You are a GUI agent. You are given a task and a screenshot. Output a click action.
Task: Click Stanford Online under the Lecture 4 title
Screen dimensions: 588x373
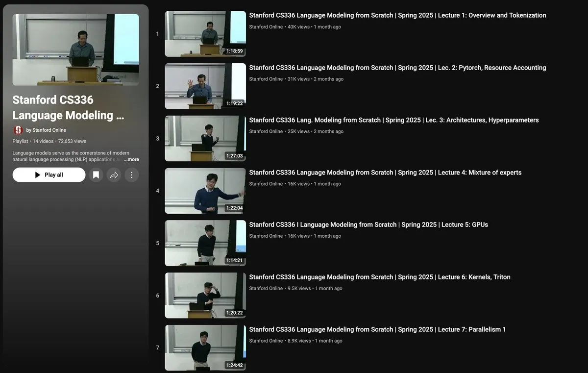266,184
